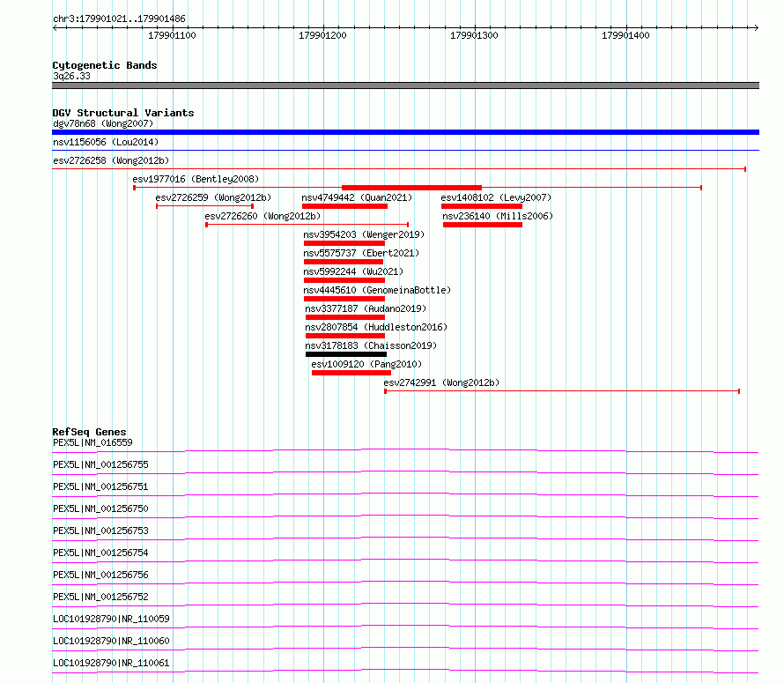Viewport: 784px width, 683px height.
Task: Open the PEX5L|NM_016559 transcript label
Action: click(x=92, y=442)
